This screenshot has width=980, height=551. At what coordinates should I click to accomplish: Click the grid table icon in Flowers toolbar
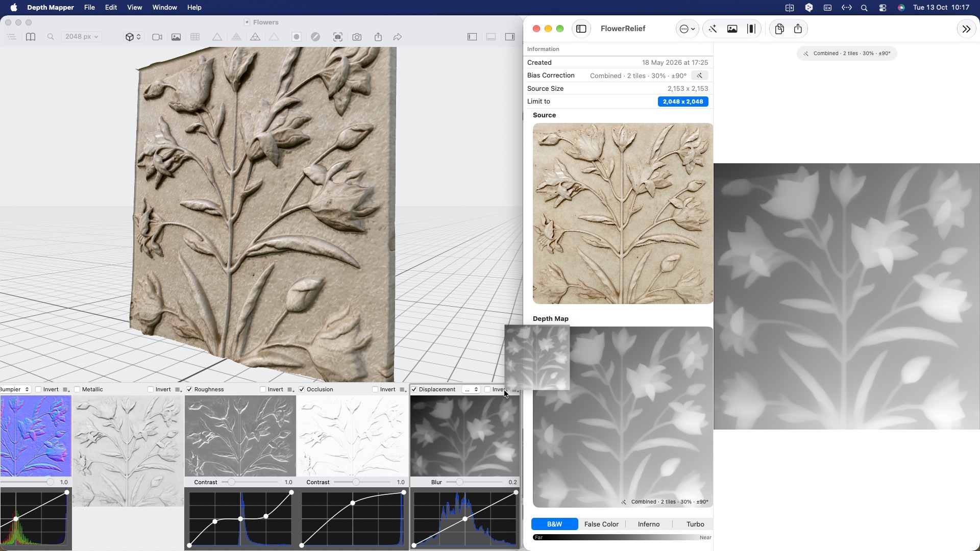click(195, 37)
